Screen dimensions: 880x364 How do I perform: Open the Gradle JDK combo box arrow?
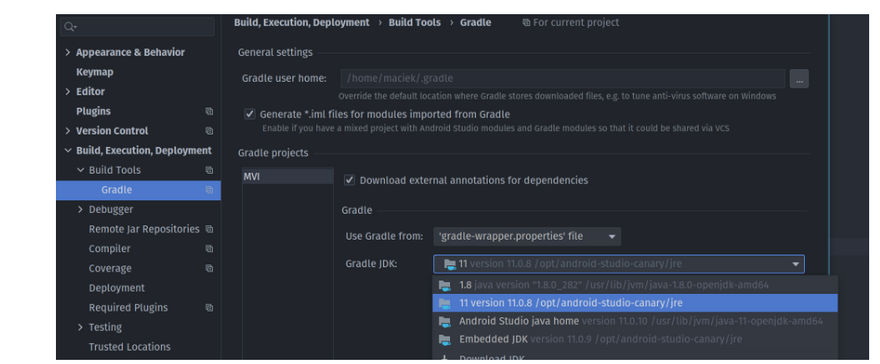[795, 264]
